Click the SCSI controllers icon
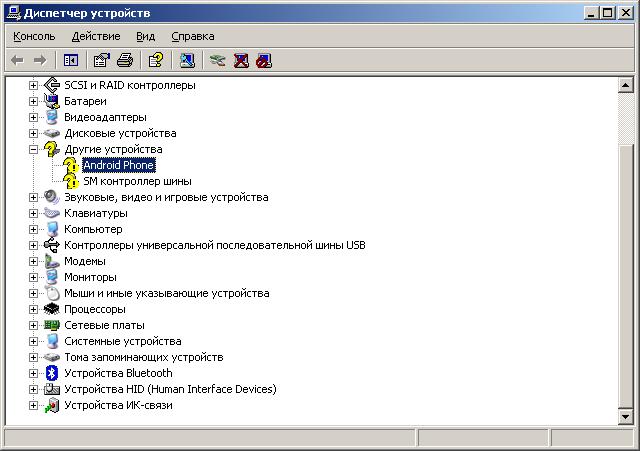This screenshot has height=451, width=640. [52, 85]
